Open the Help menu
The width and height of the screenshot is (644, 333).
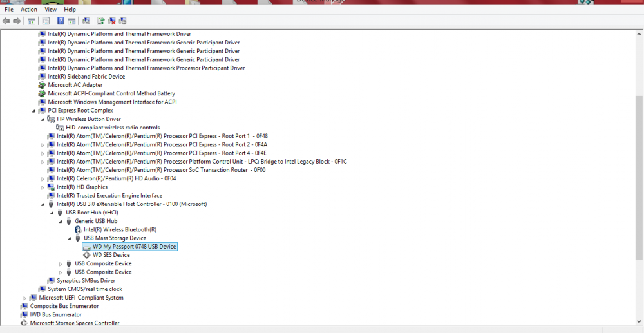[x=70, y=9]
